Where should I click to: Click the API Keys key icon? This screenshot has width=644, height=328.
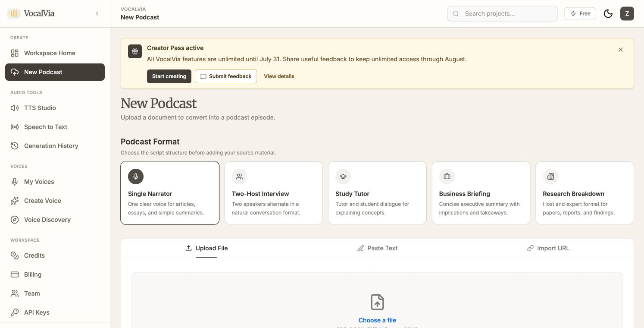click(15, 312)
